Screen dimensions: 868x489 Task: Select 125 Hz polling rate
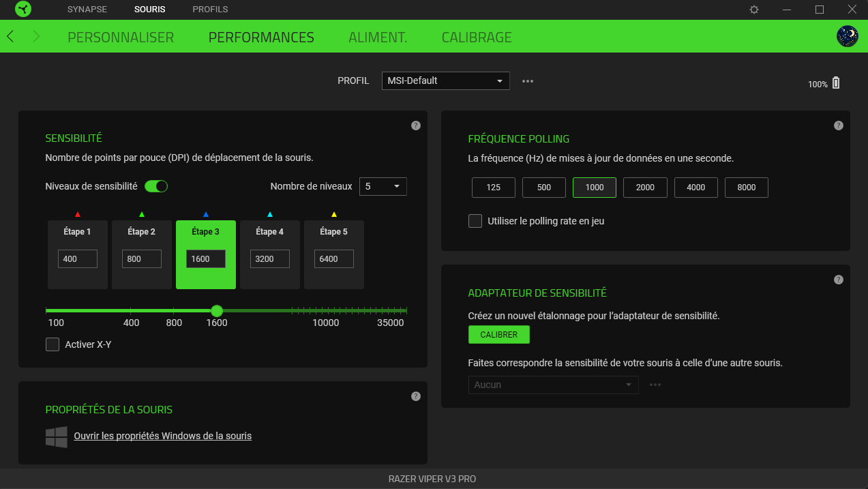tap(494, 188)
